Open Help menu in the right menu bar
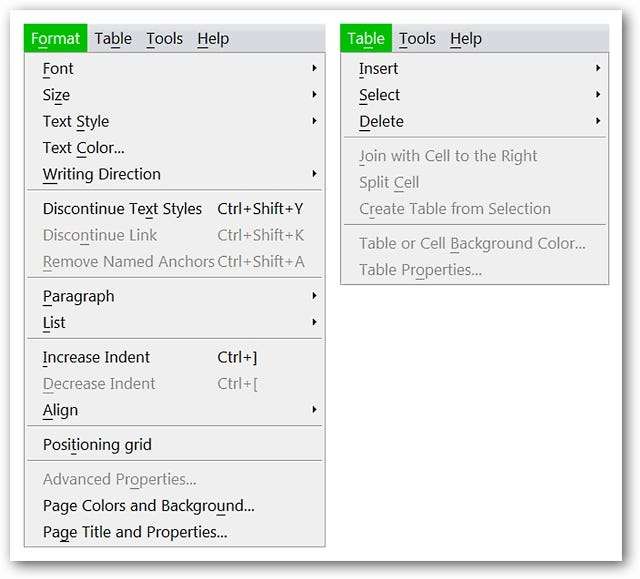 [466, 39]
